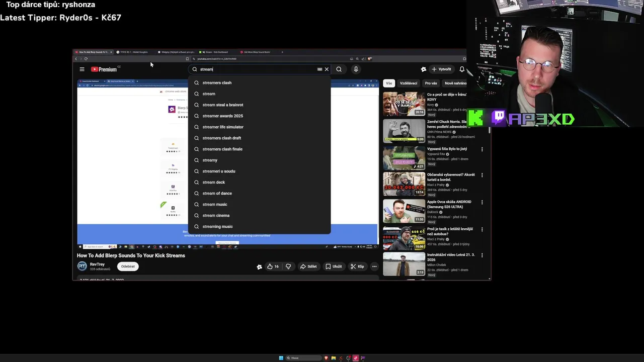This screenshot has height=362, width=644.
Task: Open 'Občanská vybavenost? Akorát turisti' video title
Action: tap(451, 177)
